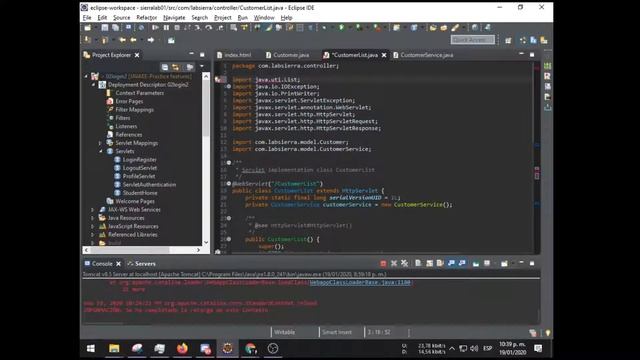Click the New Java Package icon
This screenshot has height=360, width=640.
(x=396, y=28)
